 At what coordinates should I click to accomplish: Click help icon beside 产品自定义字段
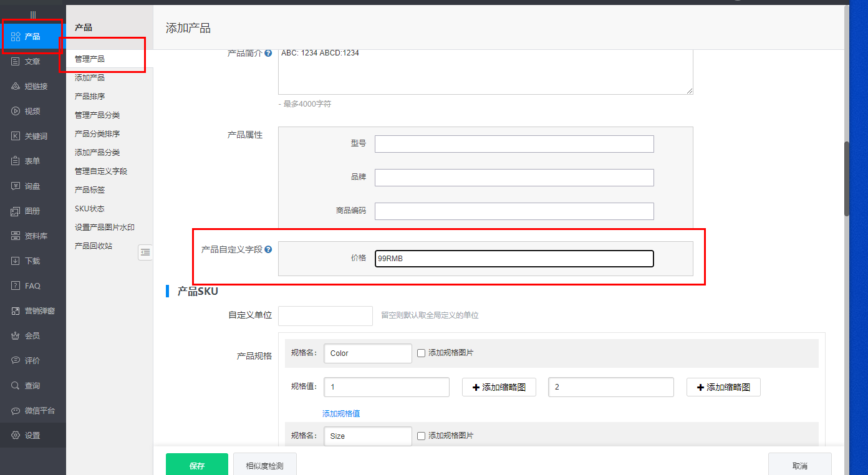(268, 249)
